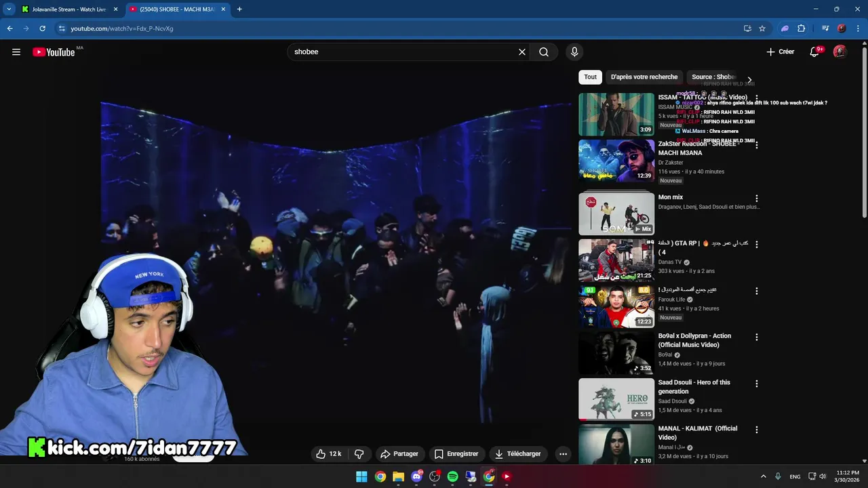Show next filter chips with arrow
The image size is (868, 488).
pyautogui.click(x=749, y=80)
